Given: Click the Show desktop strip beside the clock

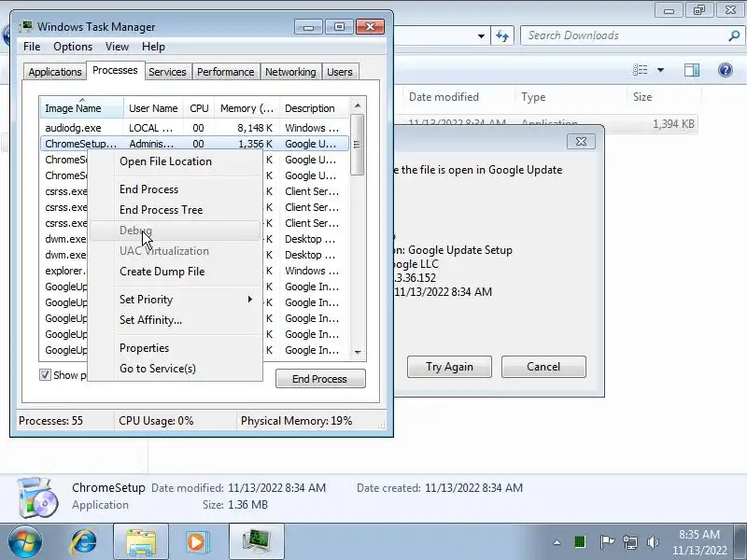Looking at the screenshot, I should click(x=740, y=542).
